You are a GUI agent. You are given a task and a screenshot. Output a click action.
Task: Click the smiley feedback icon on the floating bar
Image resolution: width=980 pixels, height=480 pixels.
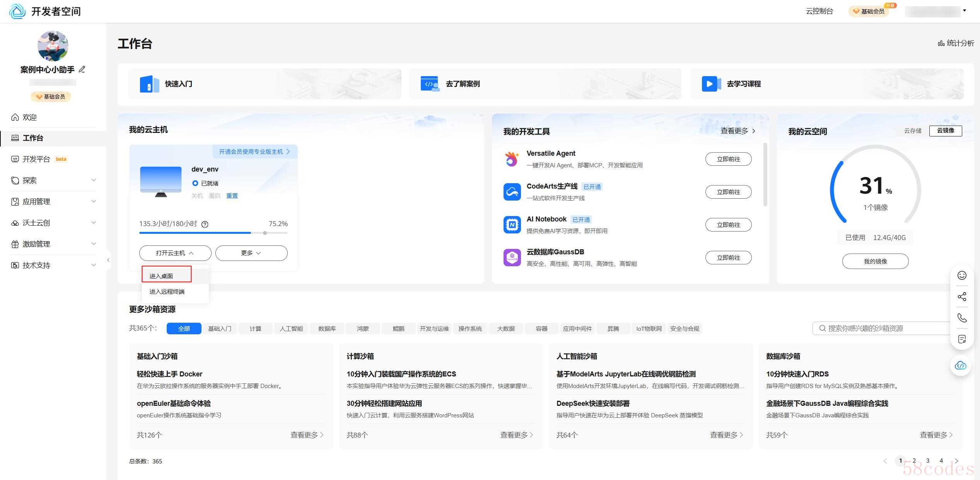(962, 275)
